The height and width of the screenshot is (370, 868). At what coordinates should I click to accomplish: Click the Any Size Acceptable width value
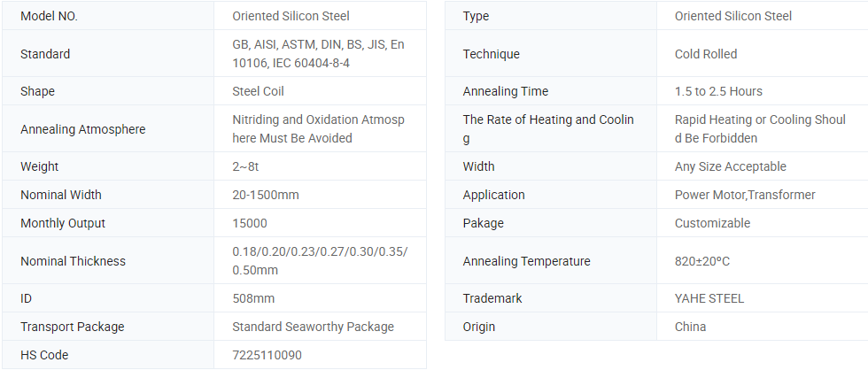click(x=730, y=166)
